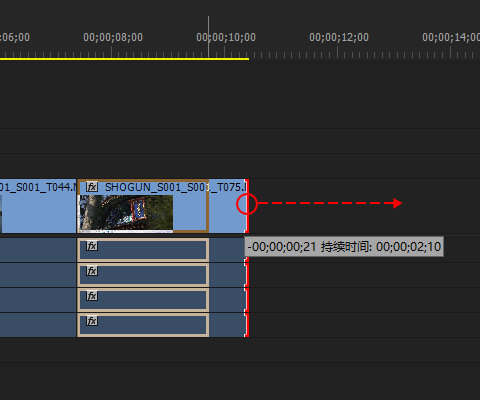Select the fourth audio track clip segment
The image size is (480, 400).
[x=143, y=325]
